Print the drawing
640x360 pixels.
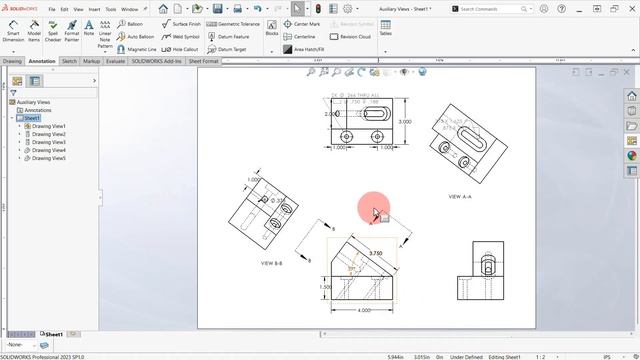[x=238, y=9]
